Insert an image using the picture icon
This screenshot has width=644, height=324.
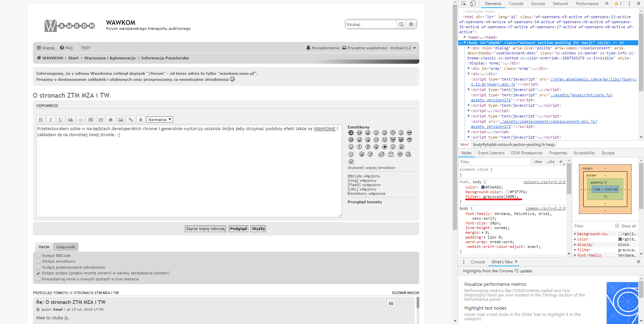(x=121, y=120)
